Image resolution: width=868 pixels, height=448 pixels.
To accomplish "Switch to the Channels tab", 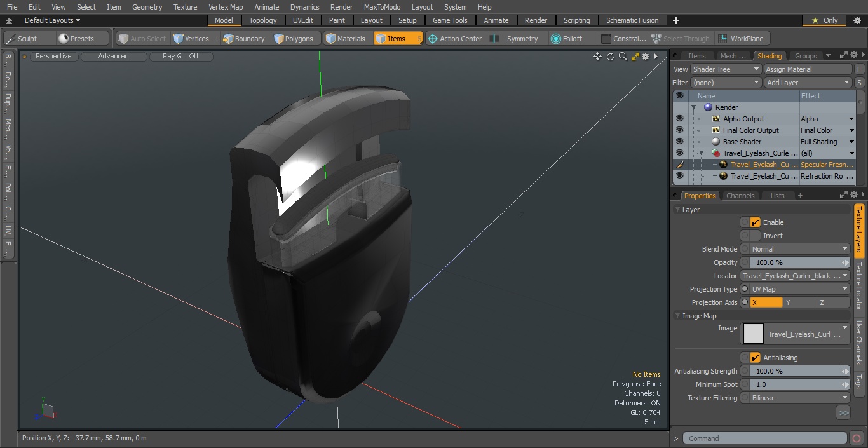I will [740, 196].
